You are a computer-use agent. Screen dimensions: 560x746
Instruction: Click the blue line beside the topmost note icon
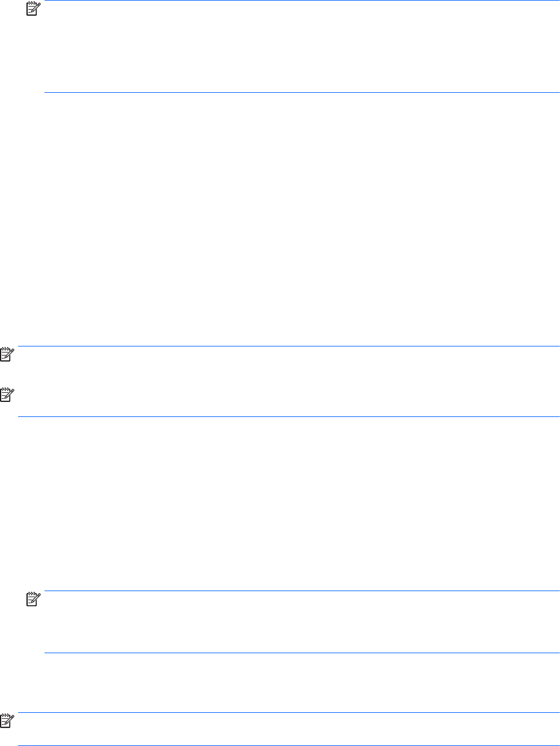tap(301, 1)
